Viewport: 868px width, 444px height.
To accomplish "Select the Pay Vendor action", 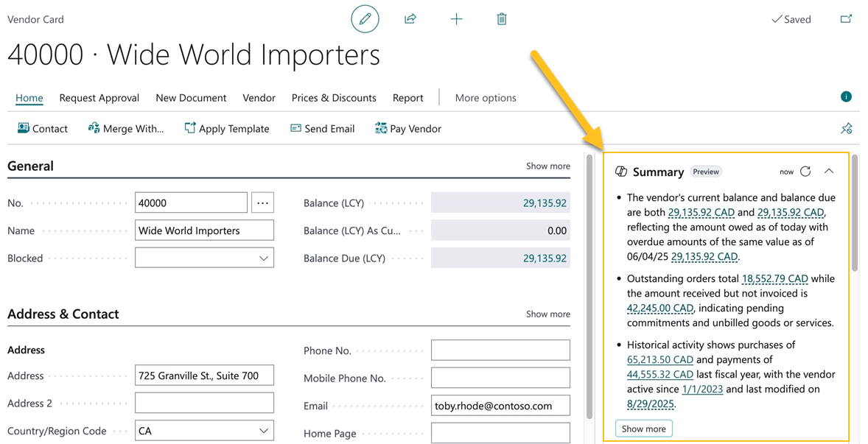I will pos(407,128).
